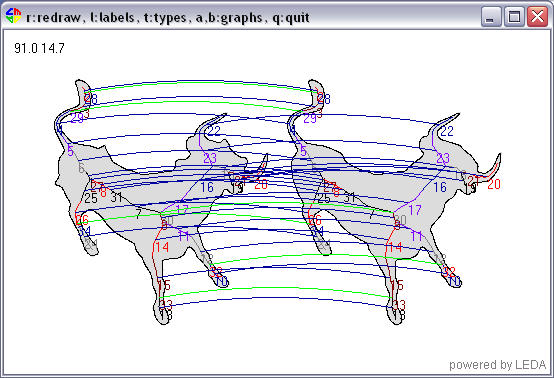Click the 91.0 14.7 coordinate readout
Screen dimensions: 554x378
click(x=39, y=48)
